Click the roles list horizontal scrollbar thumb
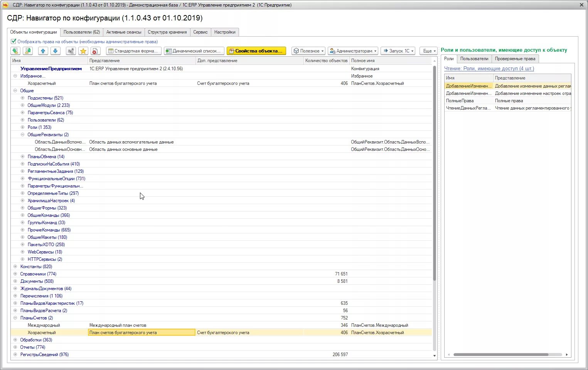This screenshot has height=370, width=588. coord(501,354)
